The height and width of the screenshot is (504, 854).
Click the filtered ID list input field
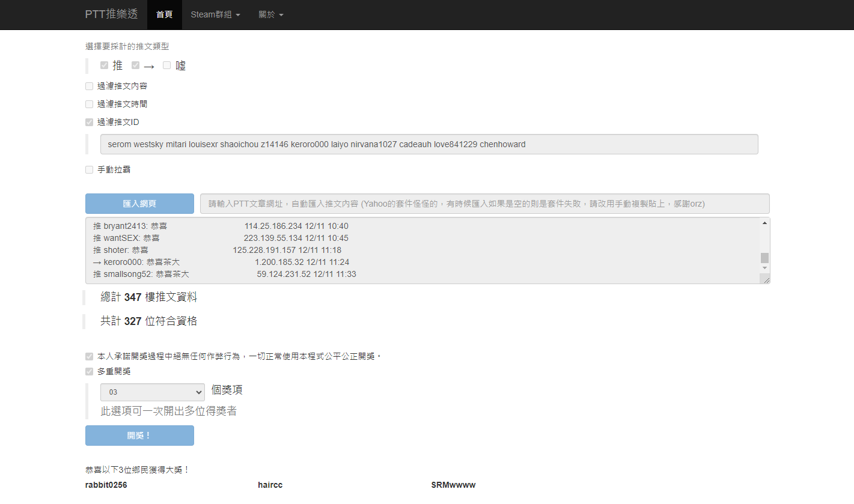429,144
